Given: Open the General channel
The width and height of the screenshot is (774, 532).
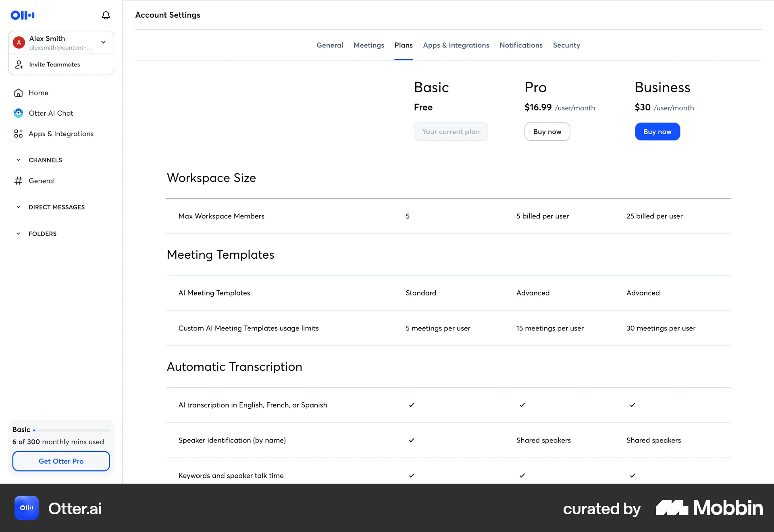Looking at the screenshot, I should [x=42, y=181].
